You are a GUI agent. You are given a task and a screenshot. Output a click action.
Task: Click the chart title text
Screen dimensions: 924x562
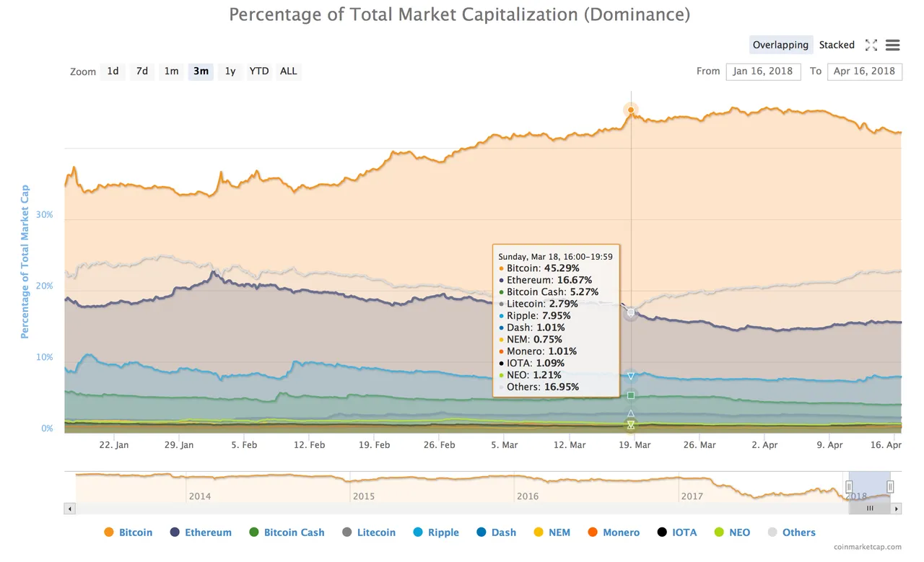tap(460, 14)
